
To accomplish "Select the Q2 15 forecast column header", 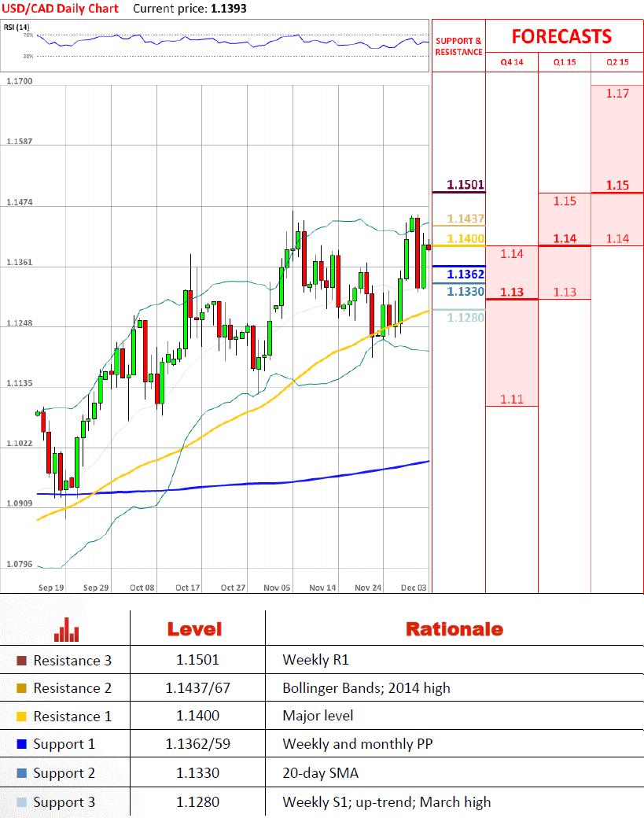I will [x=617, y=62].
